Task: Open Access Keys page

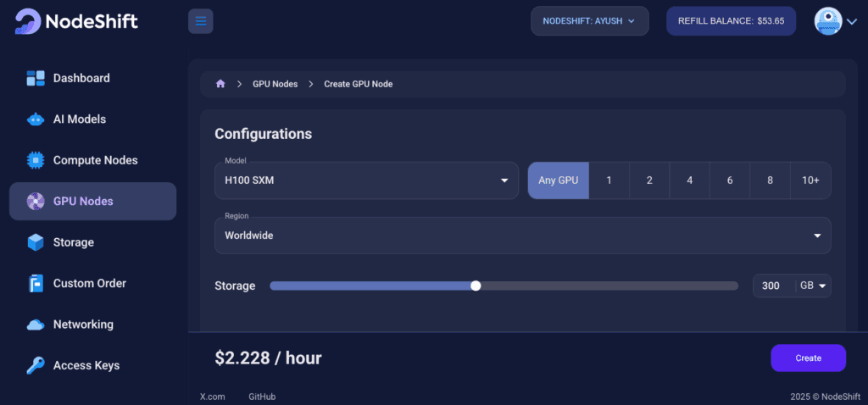Action: (92, 365)
